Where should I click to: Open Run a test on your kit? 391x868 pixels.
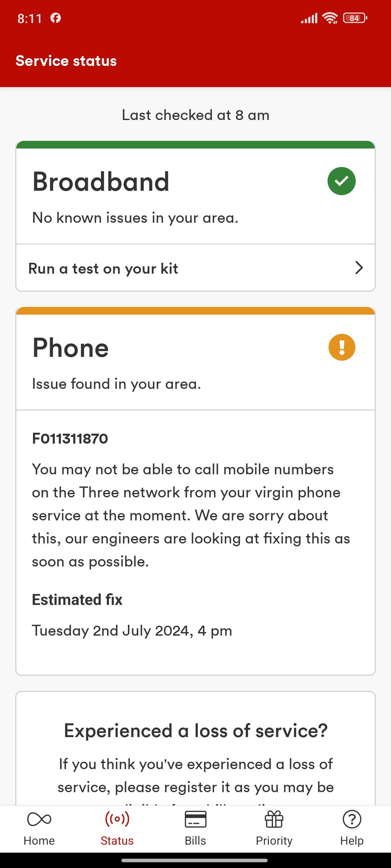tap(195, 268)
